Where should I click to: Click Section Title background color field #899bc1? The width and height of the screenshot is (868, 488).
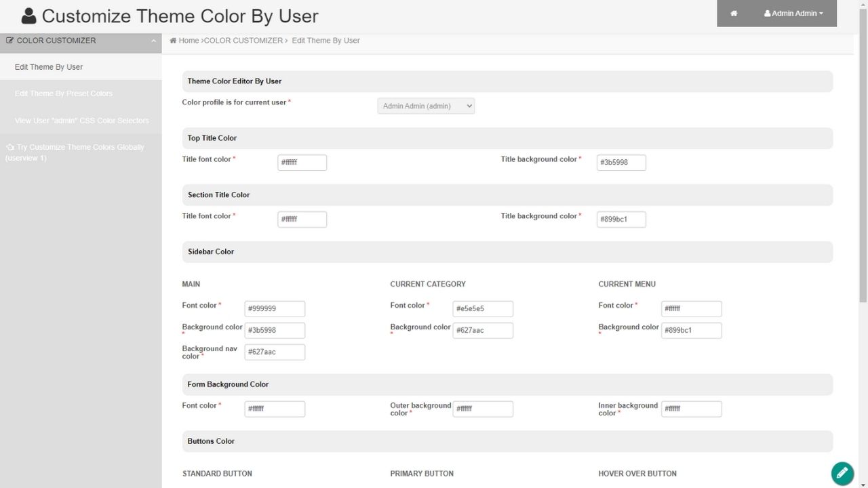click(x=621, y=220)
